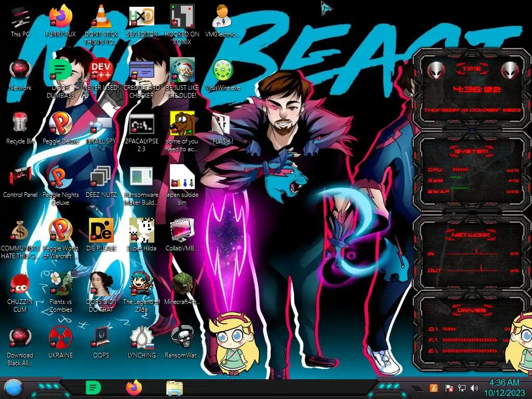Screen dimensions: 532x399
Task: Open the Ransomware Maker Build... shortcut
Action: (x=141, y=186)
